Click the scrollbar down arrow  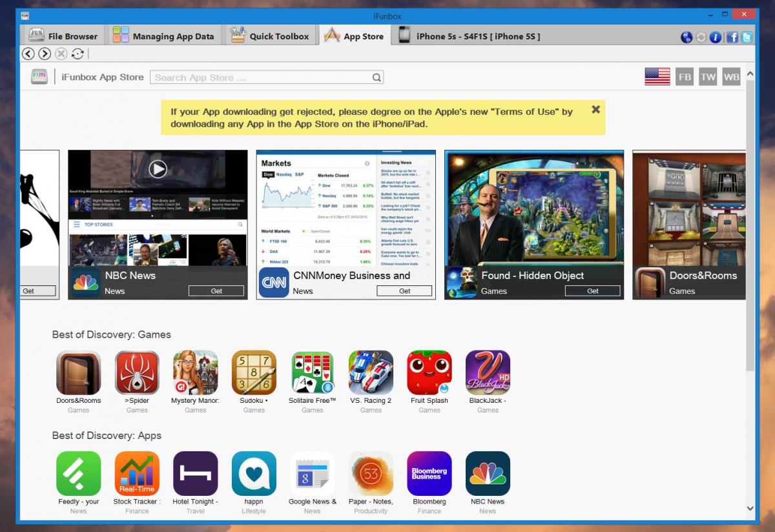pyautogui.click(x=750, y=509)
